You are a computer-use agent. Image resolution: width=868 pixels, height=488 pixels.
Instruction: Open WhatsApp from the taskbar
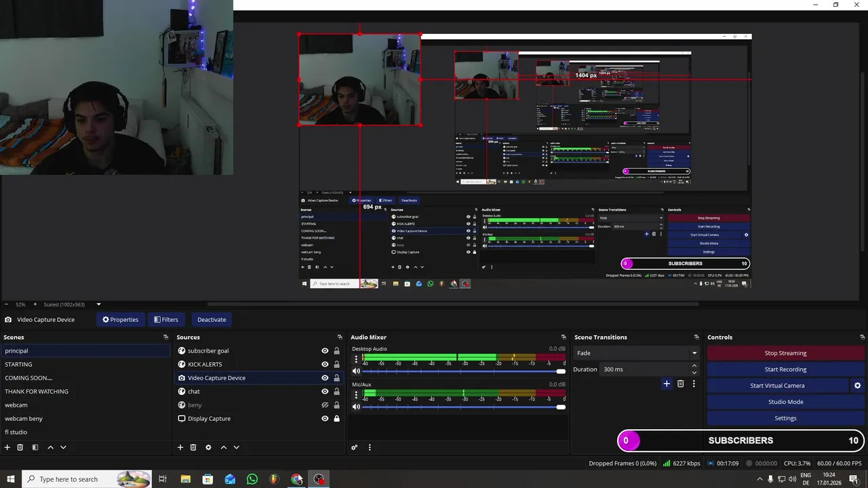click(x=252, y=479)
